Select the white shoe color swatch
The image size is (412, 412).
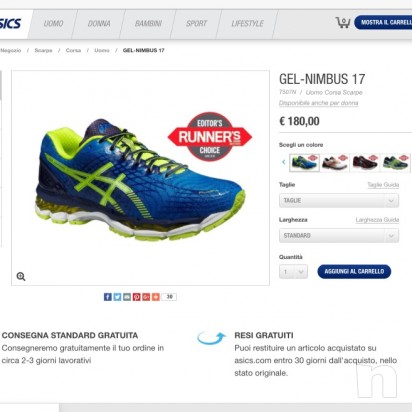pyautogui.click(x=335, y=163)
